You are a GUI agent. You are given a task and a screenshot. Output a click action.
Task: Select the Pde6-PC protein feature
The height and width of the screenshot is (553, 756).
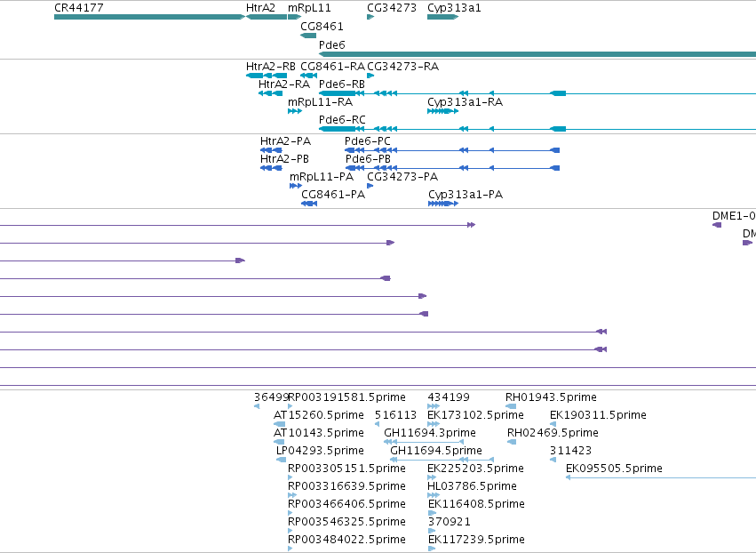[x=452, y=150]
